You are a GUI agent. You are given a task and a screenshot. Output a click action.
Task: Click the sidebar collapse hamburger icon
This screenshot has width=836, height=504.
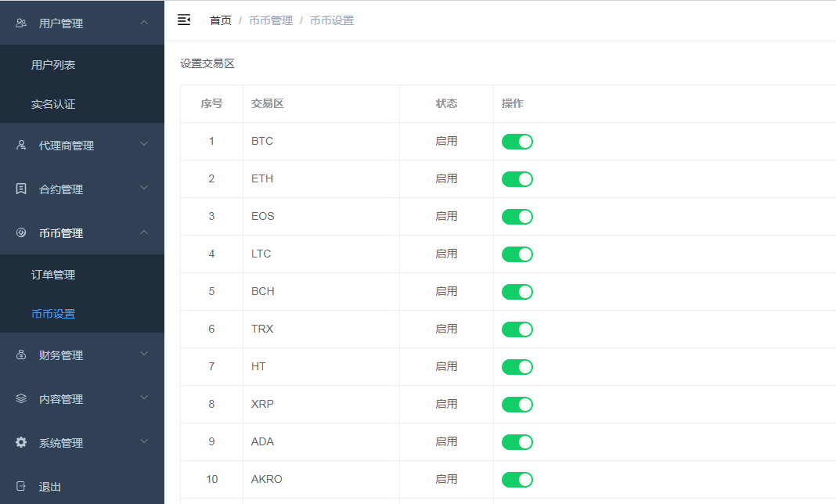click(x=184, y=20)
